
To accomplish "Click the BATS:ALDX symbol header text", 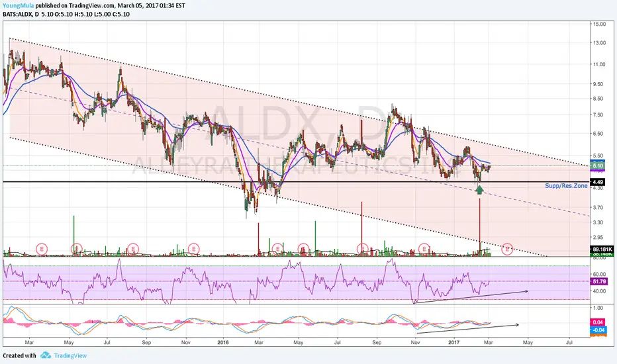I will click(x=17, y=14).
